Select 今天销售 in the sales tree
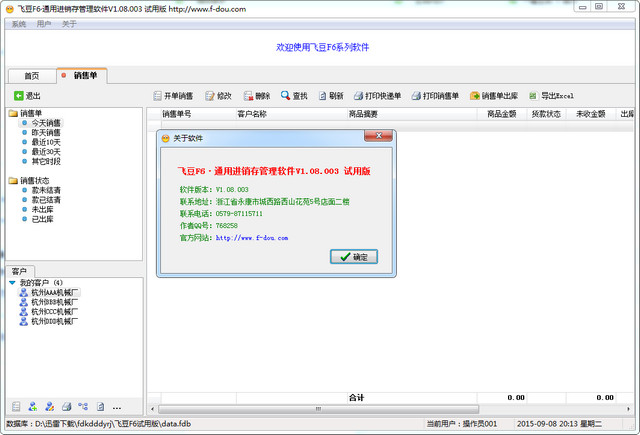This screenshot has height=435, width=640. 46,123
